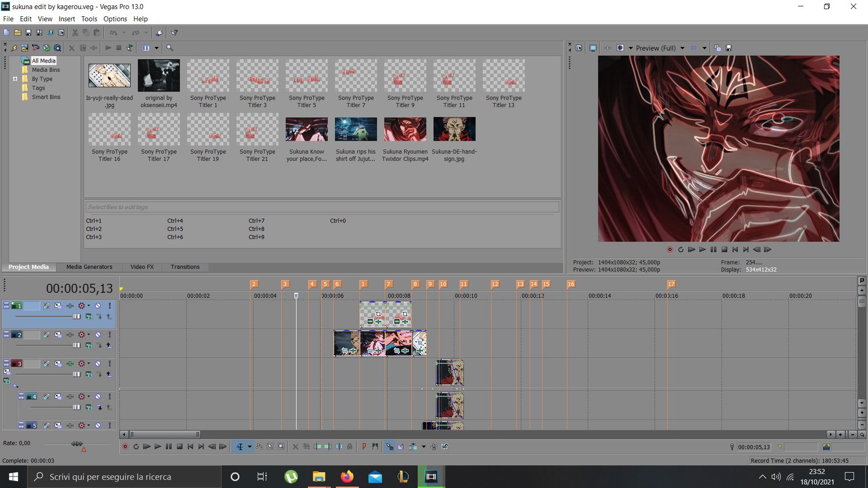Open Track FX on track 1

(x=70, y=306)
